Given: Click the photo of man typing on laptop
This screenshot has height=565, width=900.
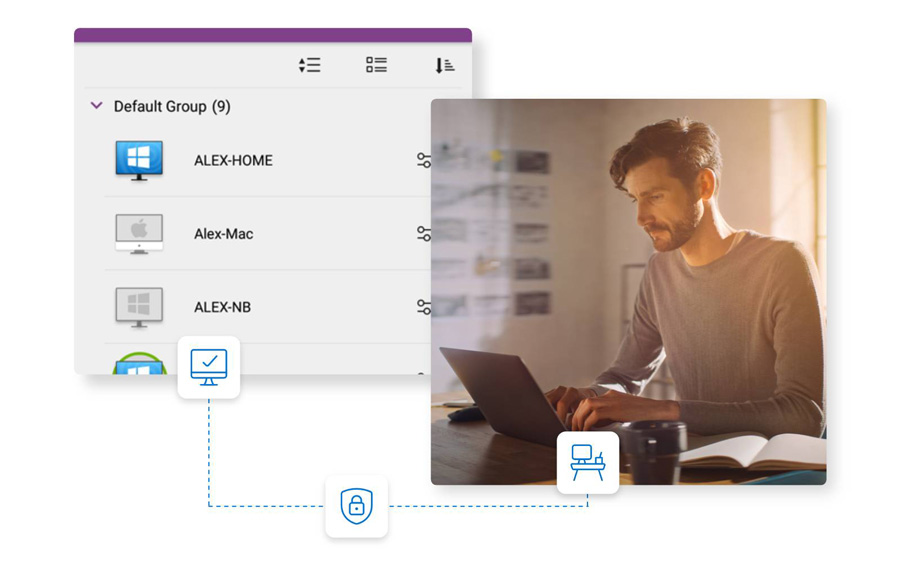Looking at the screenshot, I should point(629,292).
